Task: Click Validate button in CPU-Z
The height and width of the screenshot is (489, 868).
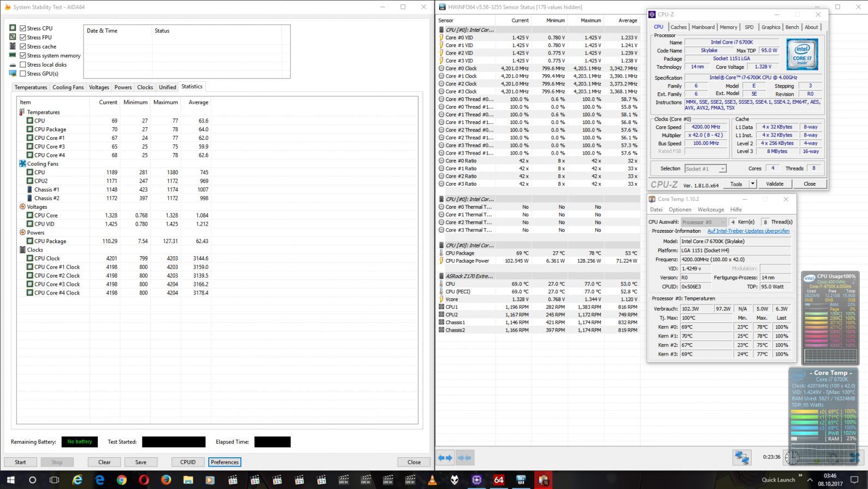Action: point(775,184)
